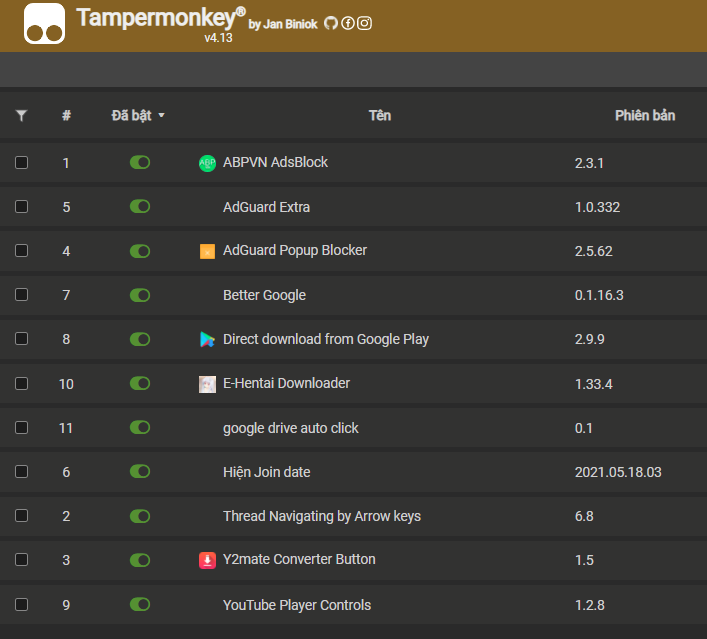
Task: Turn off the Hiện Join date toggle
Action: click(x=140, y=472)
